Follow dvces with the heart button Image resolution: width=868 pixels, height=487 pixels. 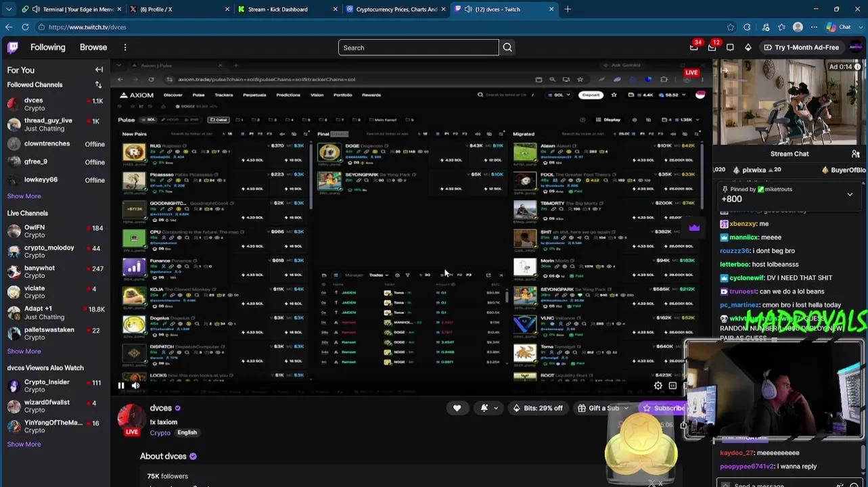[457, 408]
